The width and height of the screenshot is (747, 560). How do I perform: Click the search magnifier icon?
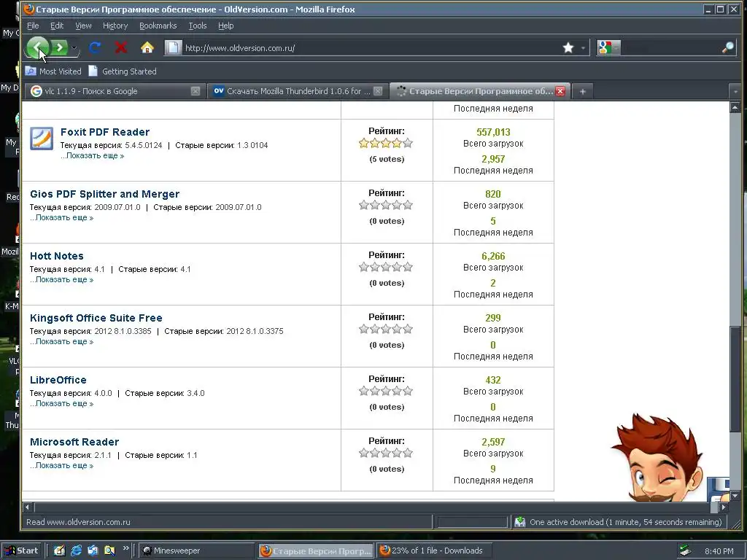point(727,47)
